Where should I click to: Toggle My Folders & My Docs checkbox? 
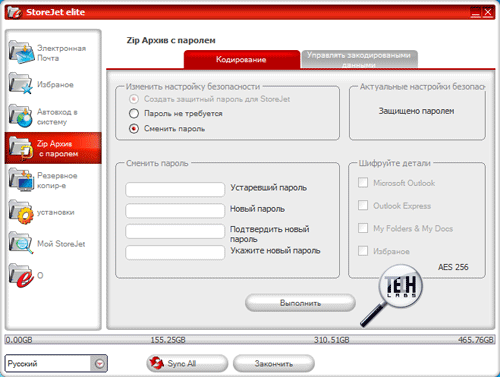tap(363, 228)
